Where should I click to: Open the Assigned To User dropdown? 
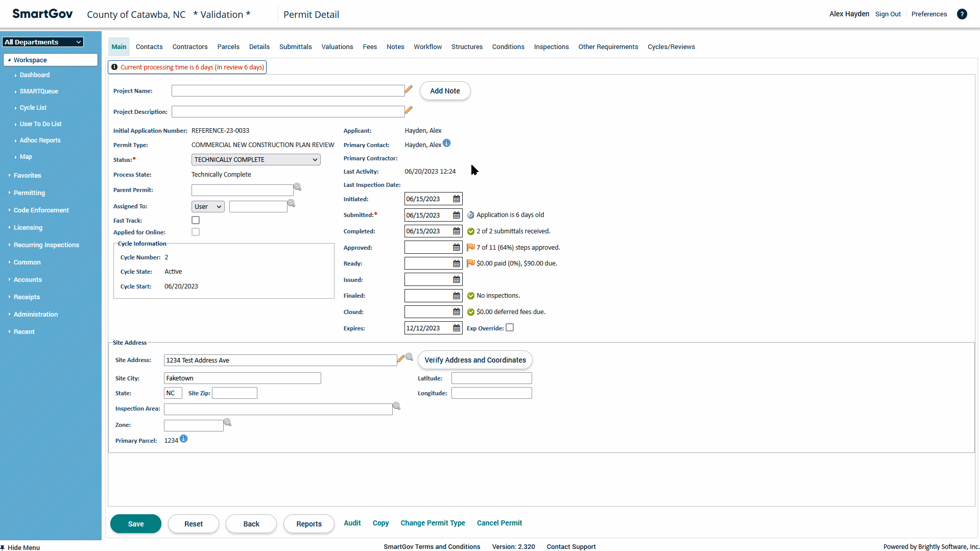(x=208, y=207)
